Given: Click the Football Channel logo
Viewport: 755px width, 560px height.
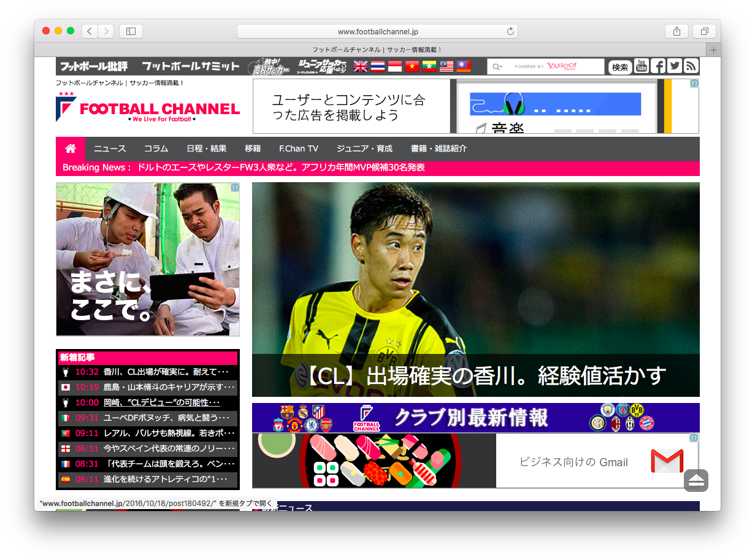Looking at the screenshot, I should point(148,107).
